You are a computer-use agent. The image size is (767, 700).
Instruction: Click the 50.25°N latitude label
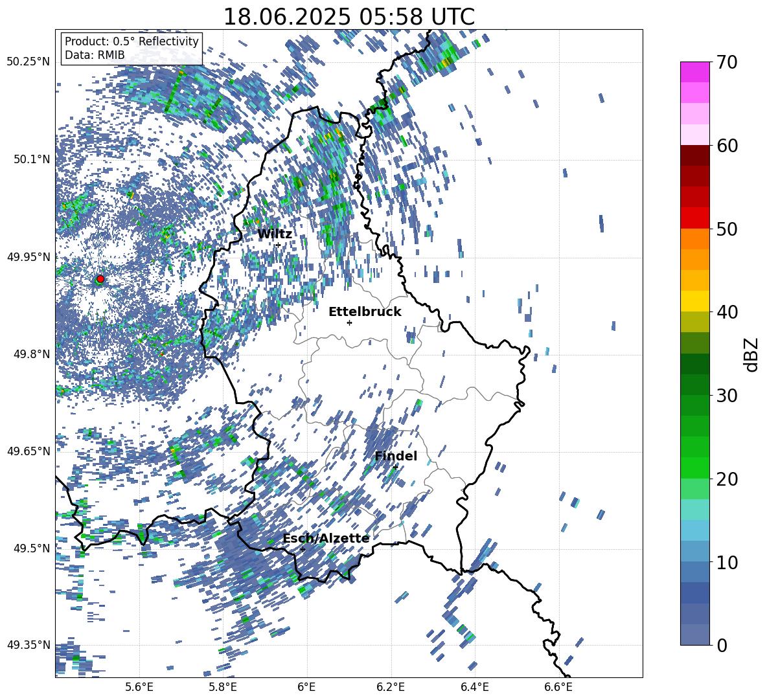(29, 62)
